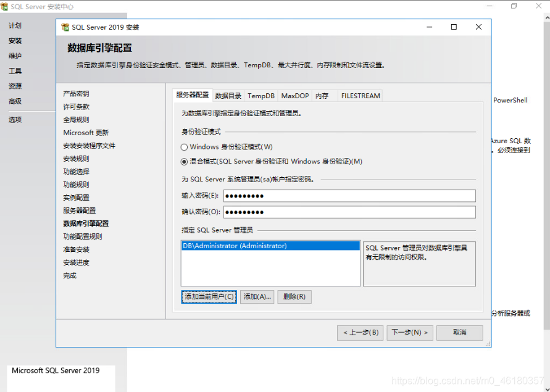
Task: Click the 输入密码 password field
Action: pyautogui.click(x=349, y=196)
